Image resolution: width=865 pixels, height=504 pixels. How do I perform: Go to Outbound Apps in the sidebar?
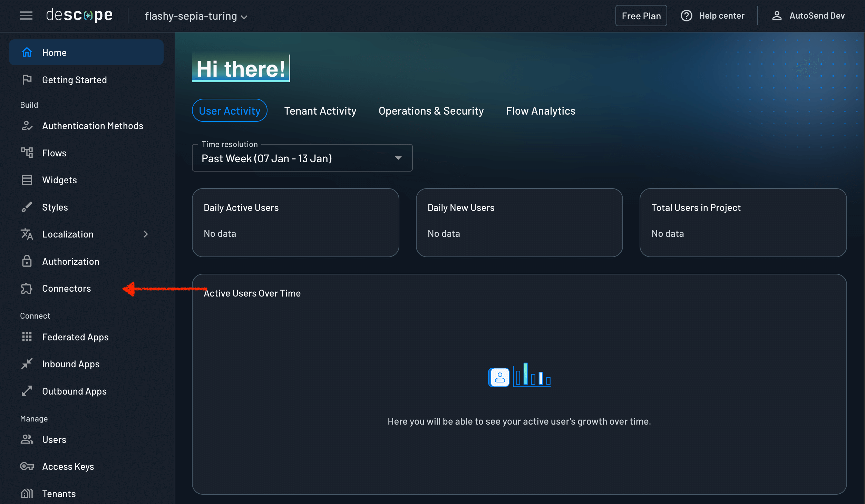[74, 391]
